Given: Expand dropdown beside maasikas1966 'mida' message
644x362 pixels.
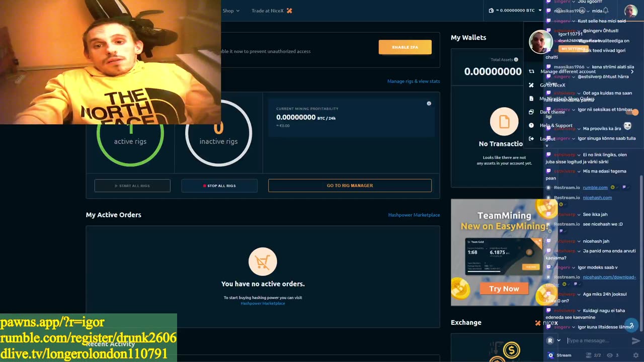Looking at the screenshot, I should pos(588,11).
